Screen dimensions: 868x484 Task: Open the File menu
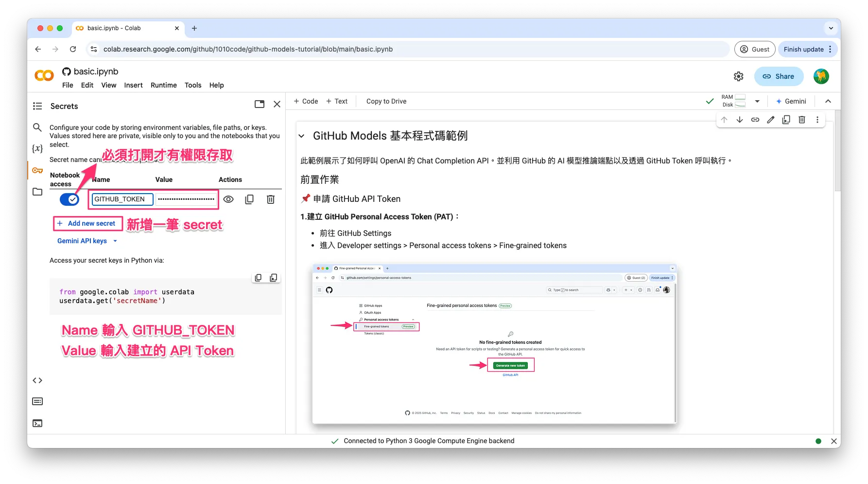pos(68,85)
